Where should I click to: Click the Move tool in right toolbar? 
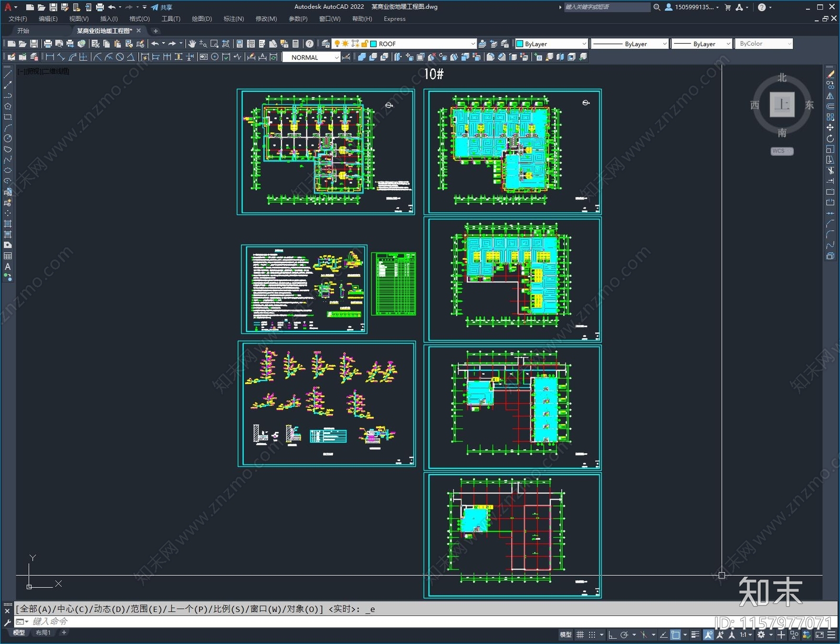click(830, 128)
